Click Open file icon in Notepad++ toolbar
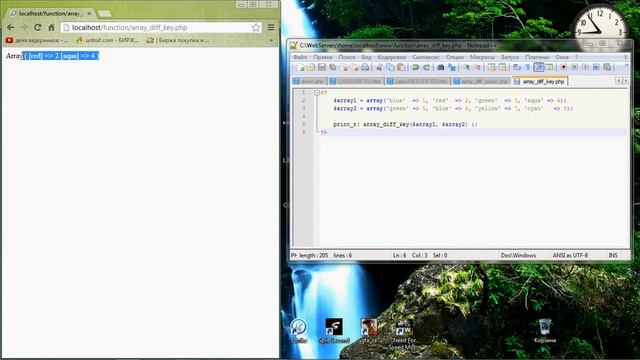The image size is (640, 360). (x=311, y=67)
